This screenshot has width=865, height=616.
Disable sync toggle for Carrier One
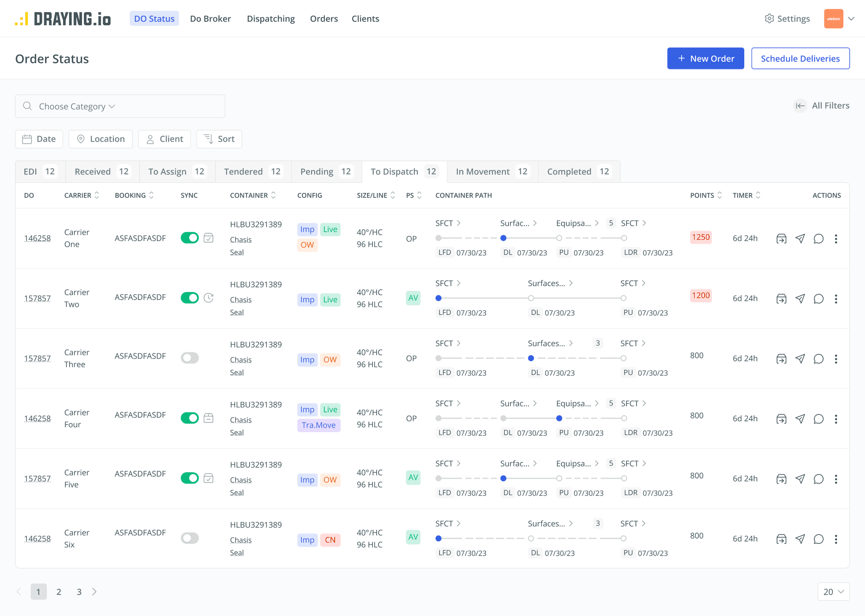tap(190, 238)
